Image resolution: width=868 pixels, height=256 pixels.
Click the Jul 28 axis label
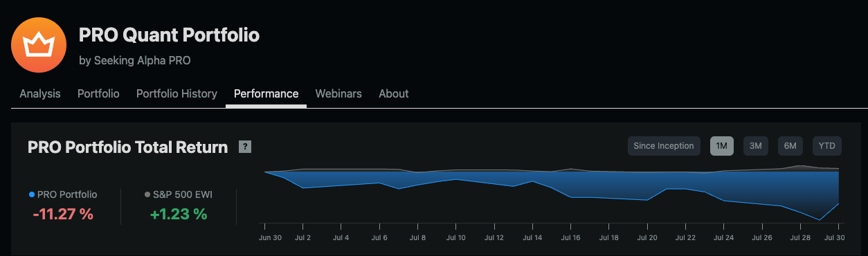coord(800,237)
